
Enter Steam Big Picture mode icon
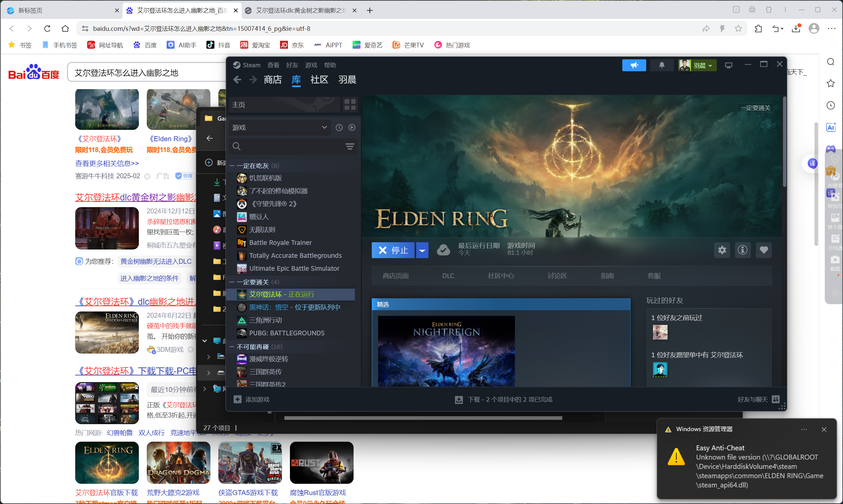point(728,65)
